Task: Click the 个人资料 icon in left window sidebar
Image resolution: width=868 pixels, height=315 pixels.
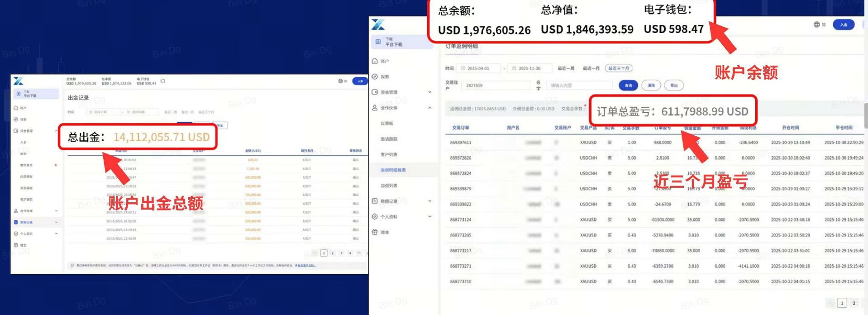Action: click(x=16, y=234)
